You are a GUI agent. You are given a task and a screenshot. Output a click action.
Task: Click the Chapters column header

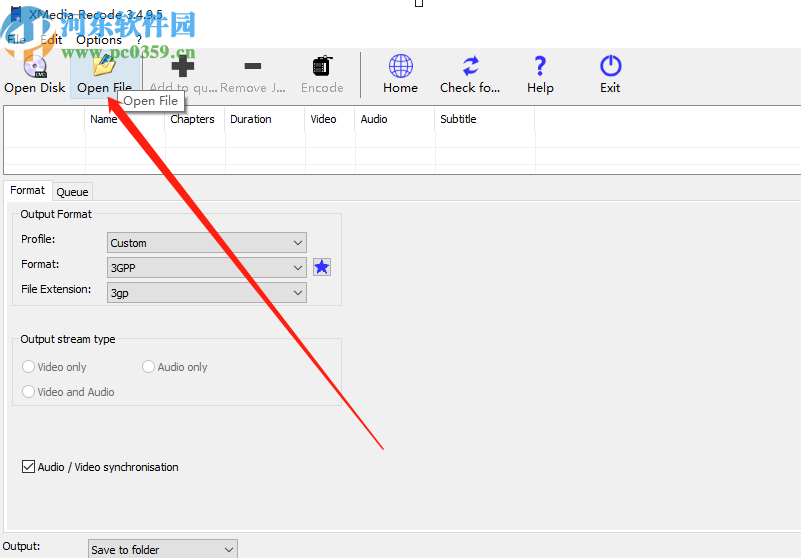coord(195,119)
